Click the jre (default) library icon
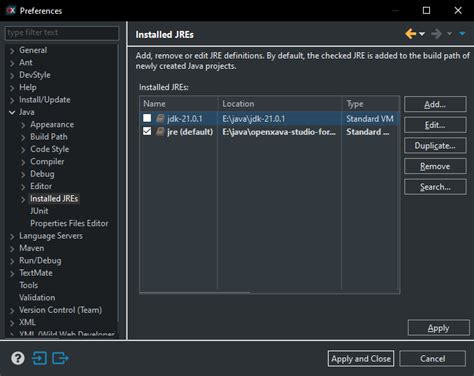 click(160, 132)
